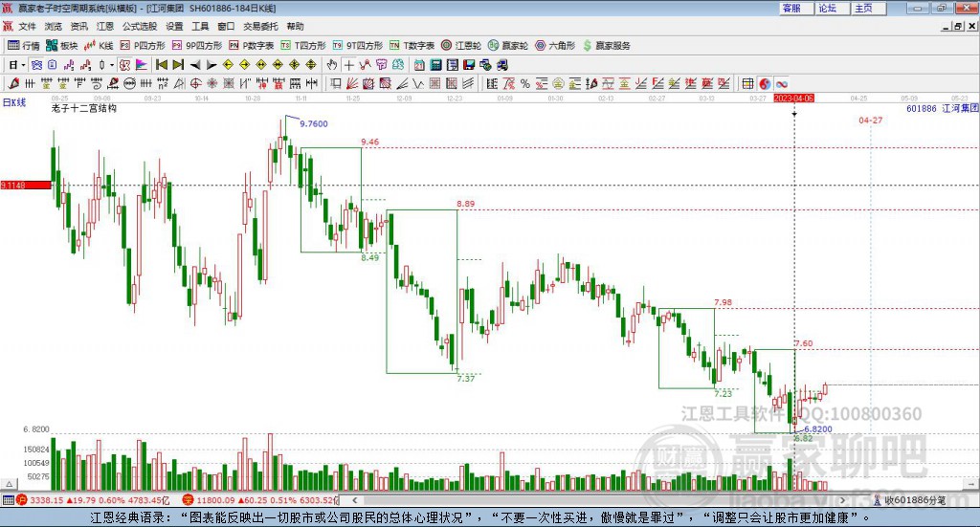Open the P数字表 number table

point(252,46)
